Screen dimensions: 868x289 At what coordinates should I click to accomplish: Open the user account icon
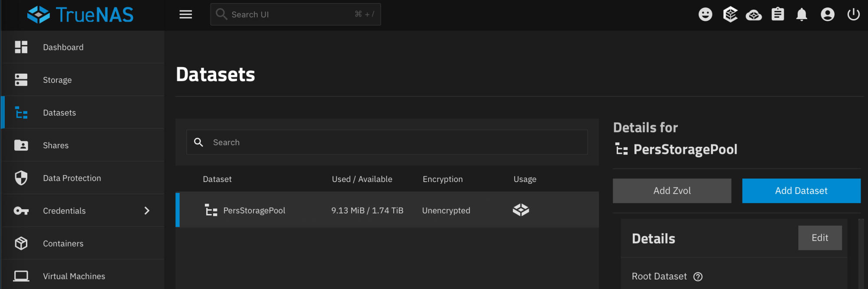pyautogui.click(x=828, y=14)
